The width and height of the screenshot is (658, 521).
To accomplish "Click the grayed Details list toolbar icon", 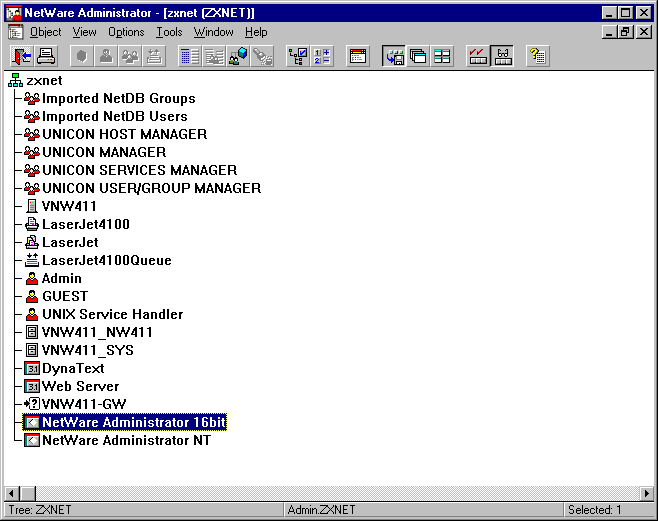I will point(190,56).
